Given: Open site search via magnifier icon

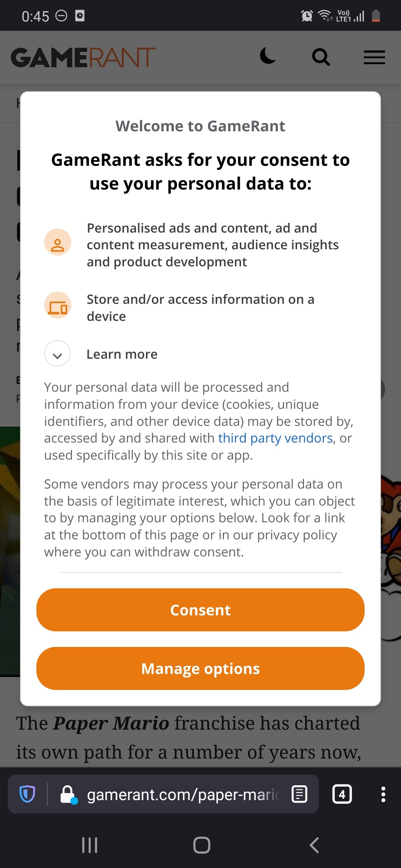Looking at the screenshot, I should click(321, 57).
